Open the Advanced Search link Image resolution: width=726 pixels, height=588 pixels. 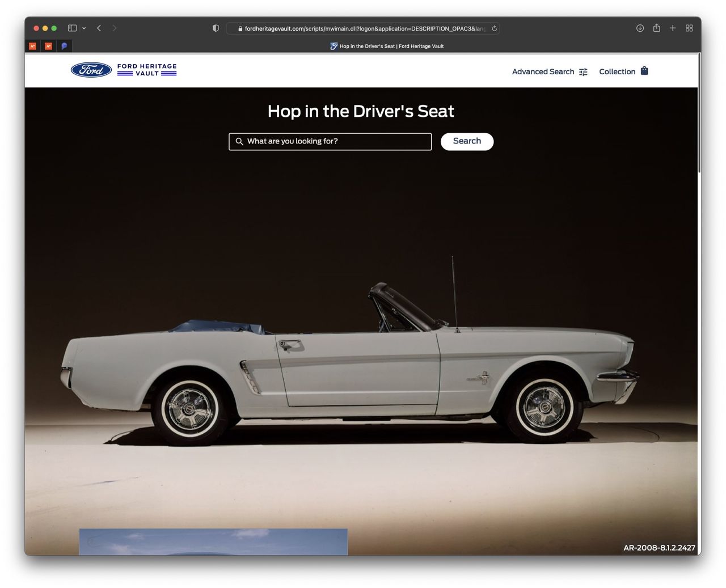(542, 71)
